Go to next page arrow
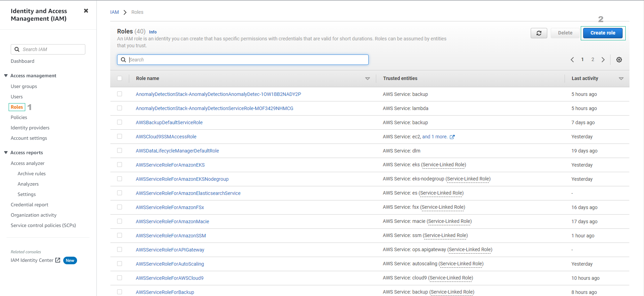 coord(603,60)
